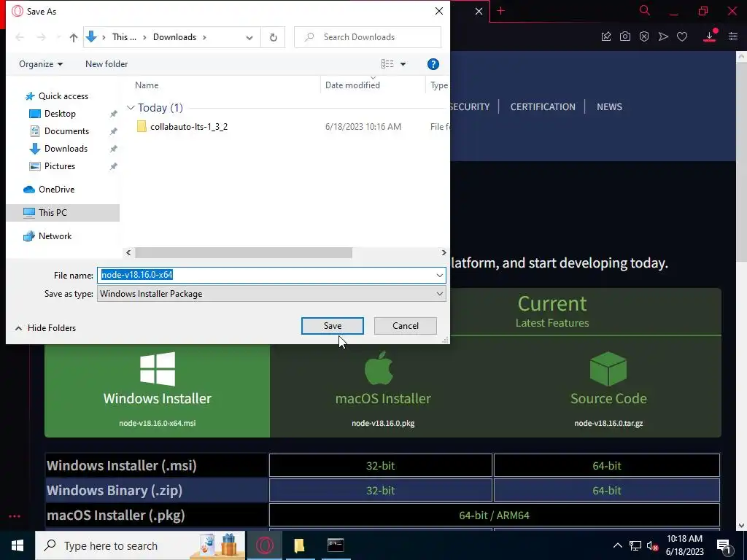Screen dimensions: 747x560
Task: Open File Explorer from the taskbar
Action: pos(299,545)
